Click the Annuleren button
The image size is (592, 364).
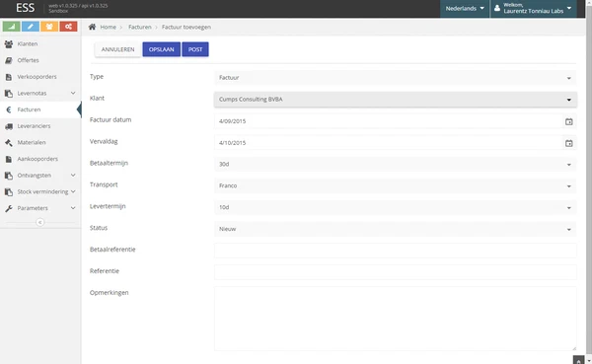coord(117,49)
